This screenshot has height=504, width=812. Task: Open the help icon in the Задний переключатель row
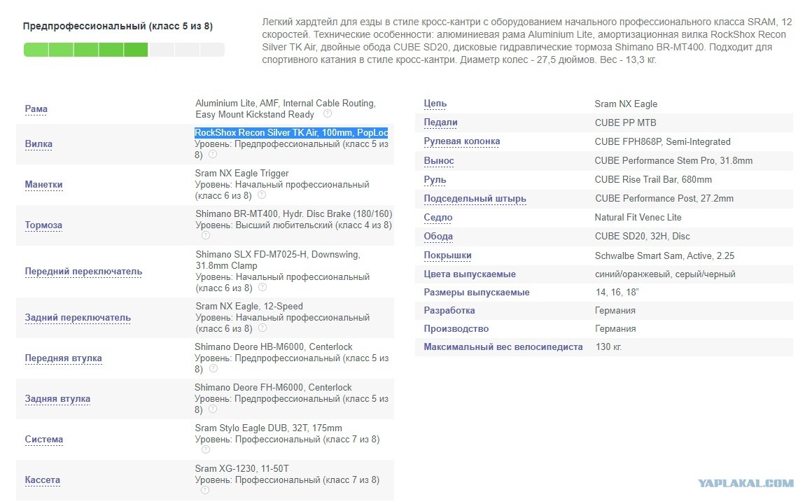tap(262, 328)
